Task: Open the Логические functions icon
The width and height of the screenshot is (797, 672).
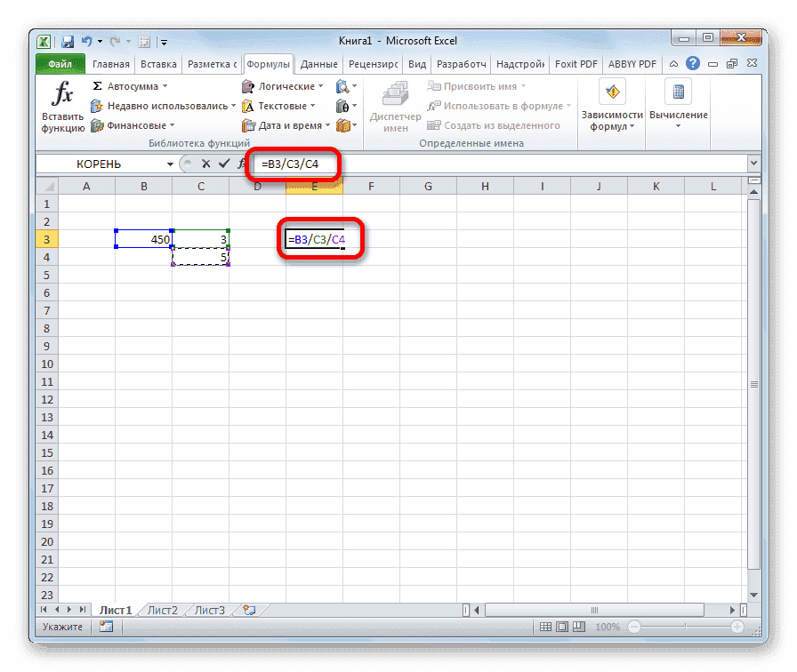Action: (248, 85)
